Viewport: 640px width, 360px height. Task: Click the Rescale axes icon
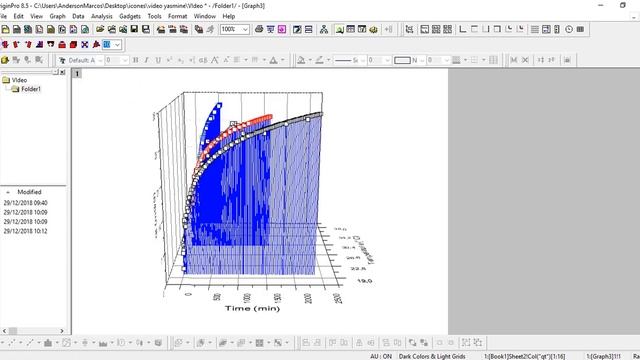409,29
